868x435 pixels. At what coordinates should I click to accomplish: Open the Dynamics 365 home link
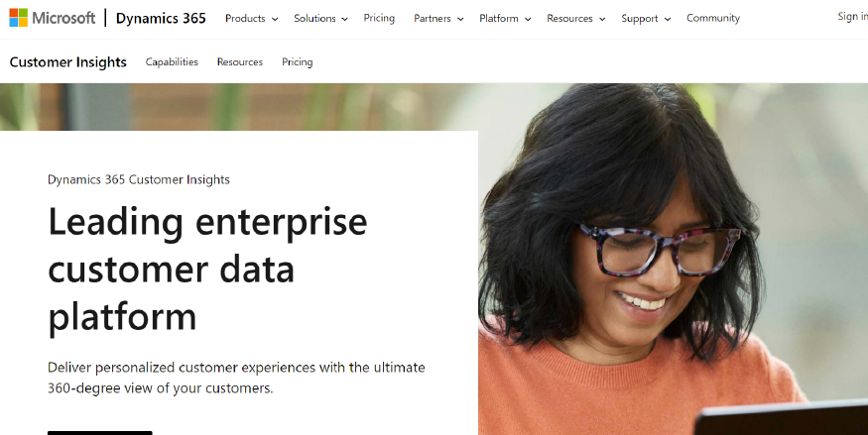(161, 18)
